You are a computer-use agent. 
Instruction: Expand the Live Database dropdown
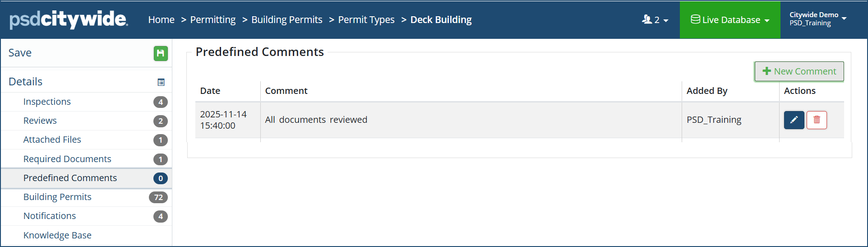coord(730,20)
